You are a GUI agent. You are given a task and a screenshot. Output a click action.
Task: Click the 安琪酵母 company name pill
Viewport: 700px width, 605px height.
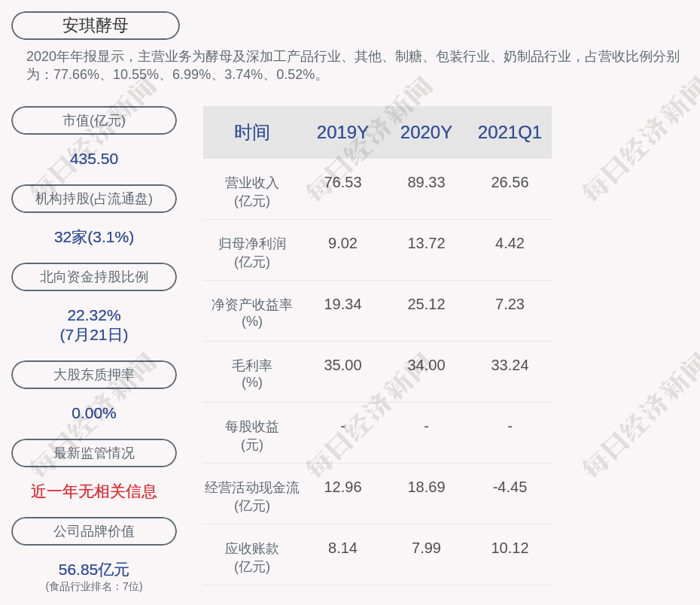click(x=95, y=26)
